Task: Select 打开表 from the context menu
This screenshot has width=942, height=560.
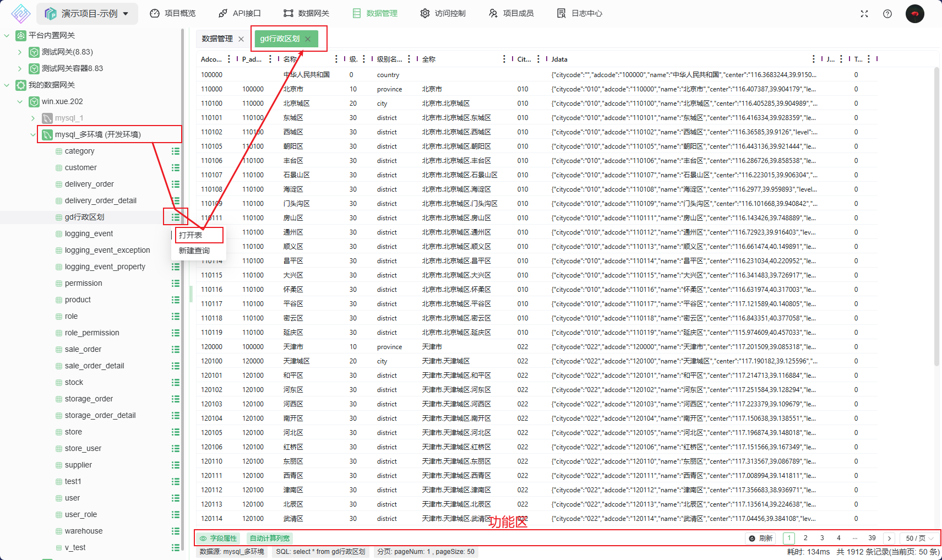Action: pos(190,235)
